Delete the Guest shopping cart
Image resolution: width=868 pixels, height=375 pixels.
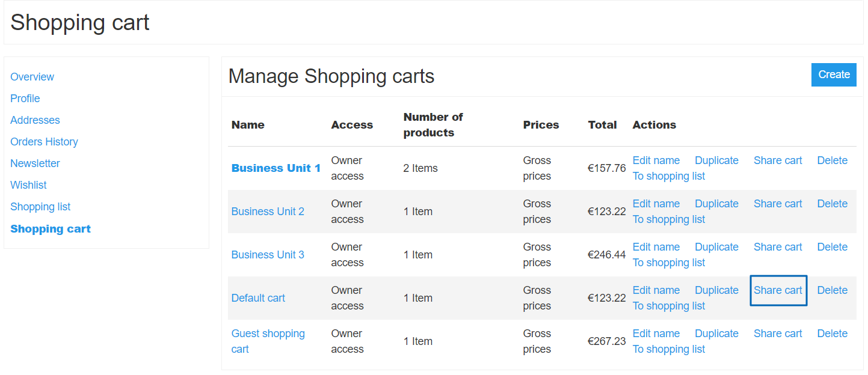[832, 334]
